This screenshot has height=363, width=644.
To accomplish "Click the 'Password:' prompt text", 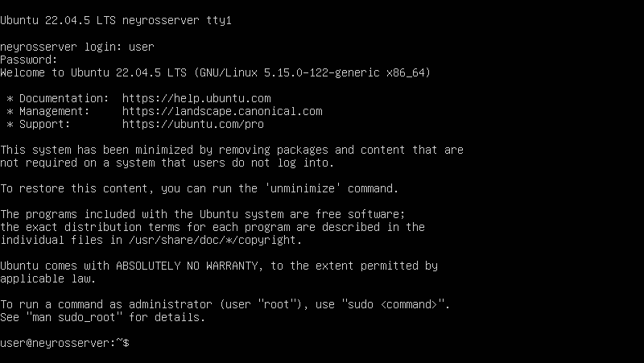I will [29, 60].
